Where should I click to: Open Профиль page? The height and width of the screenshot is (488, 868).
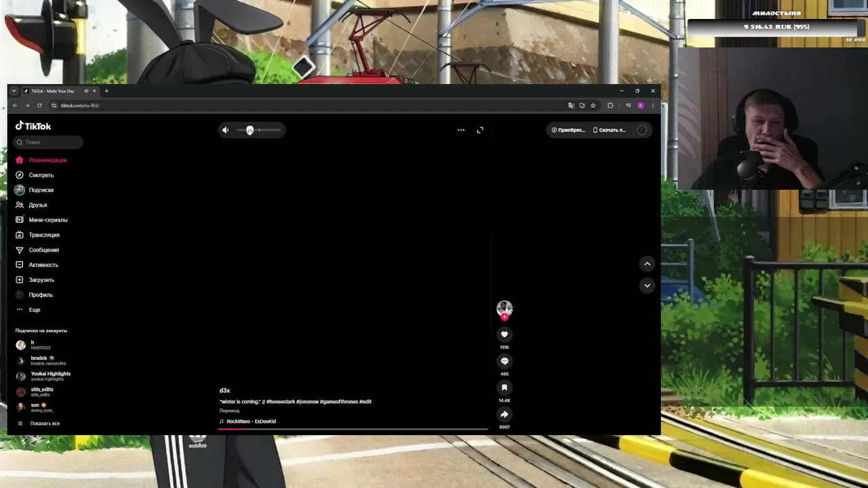(x=34, y=295)
